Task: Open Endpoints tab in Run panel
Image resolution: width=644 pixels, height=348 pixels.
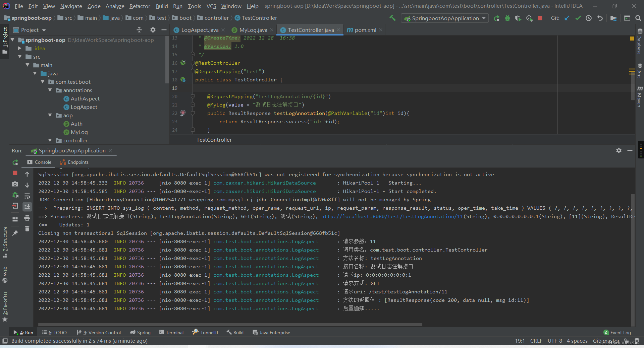Action: pos(74,162)
